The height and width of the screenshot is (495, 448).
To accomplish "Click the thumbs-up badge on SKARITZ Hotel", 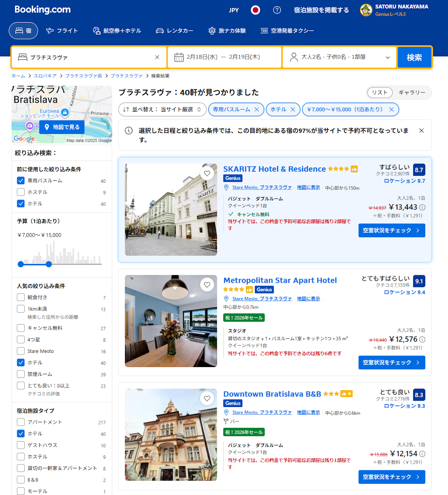I will (354, 169).
